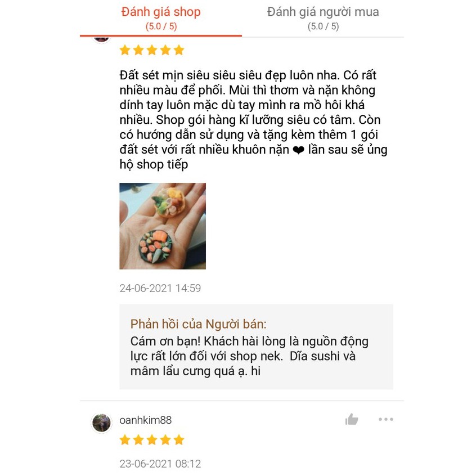Click the fifth star in the top review rating

point(179,50)
